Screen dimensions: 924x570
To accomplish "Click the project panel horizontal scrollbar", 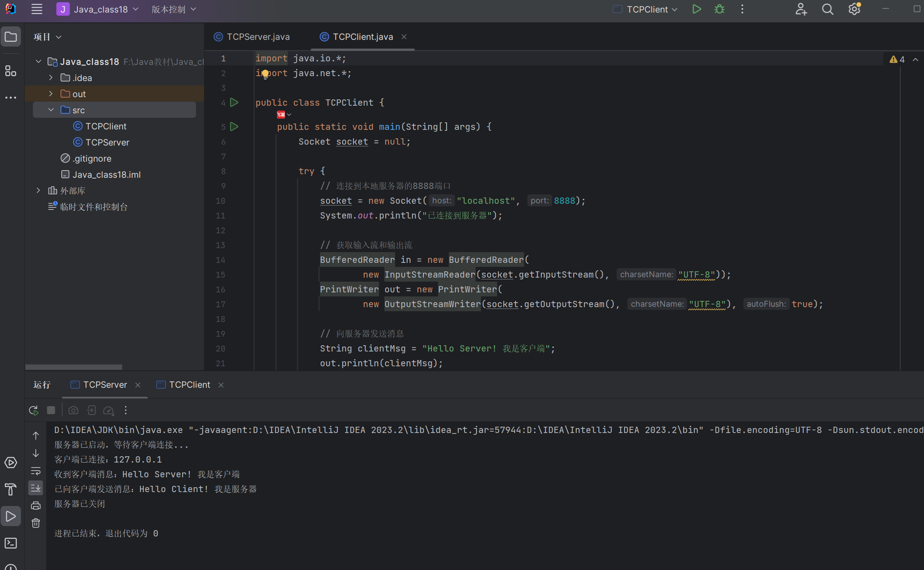I will 74,367.
